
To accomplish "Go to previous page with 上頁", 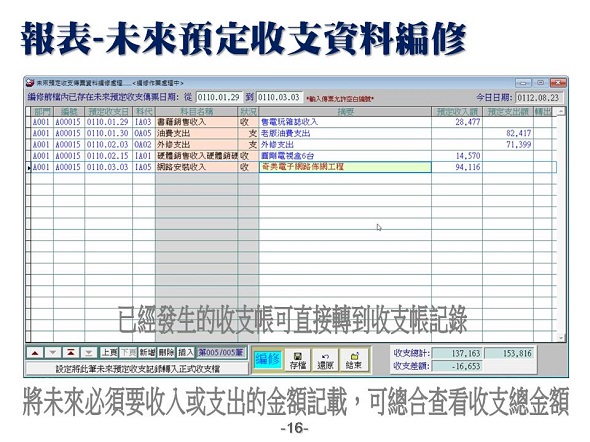I will pos(109,353).
